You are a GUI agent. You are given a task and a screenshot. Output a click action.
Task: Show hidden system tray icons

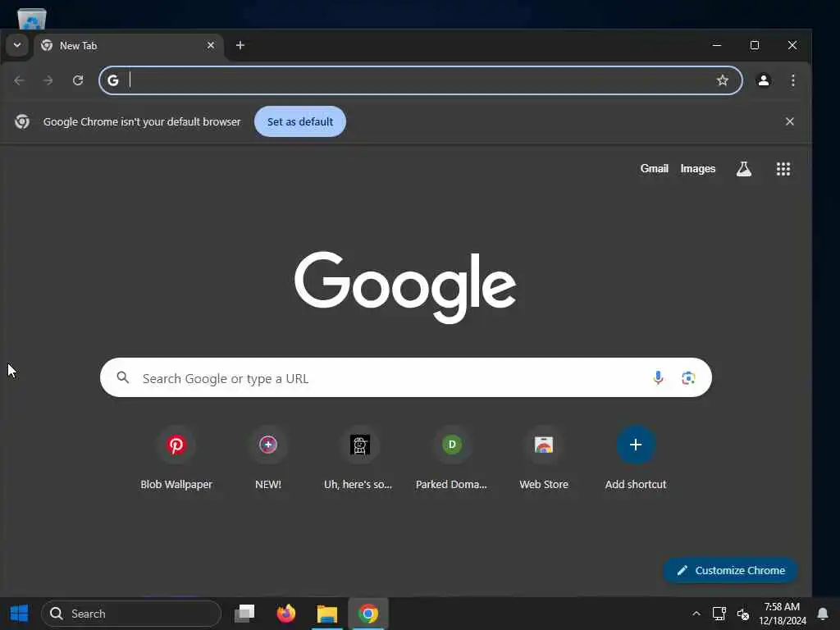click(696, 614)
